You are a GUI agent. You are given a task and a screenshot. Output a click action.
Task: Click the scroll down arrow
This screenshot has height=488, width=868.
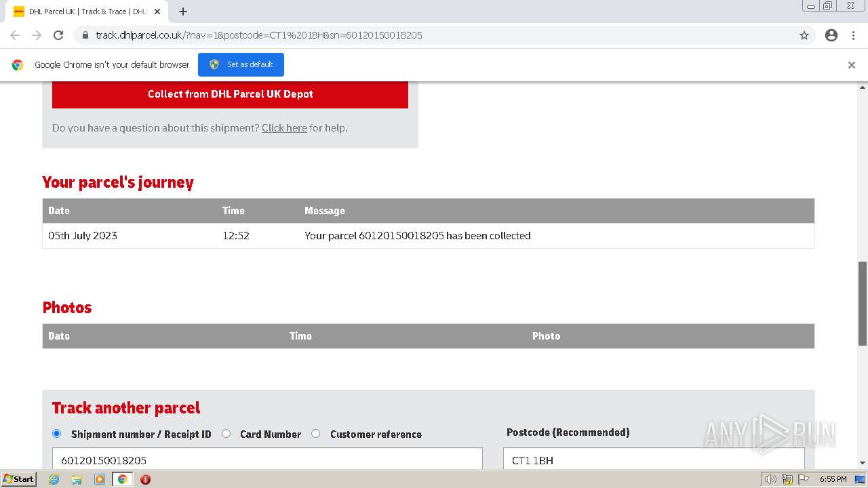pyautogui.click(x=863, y=463)
